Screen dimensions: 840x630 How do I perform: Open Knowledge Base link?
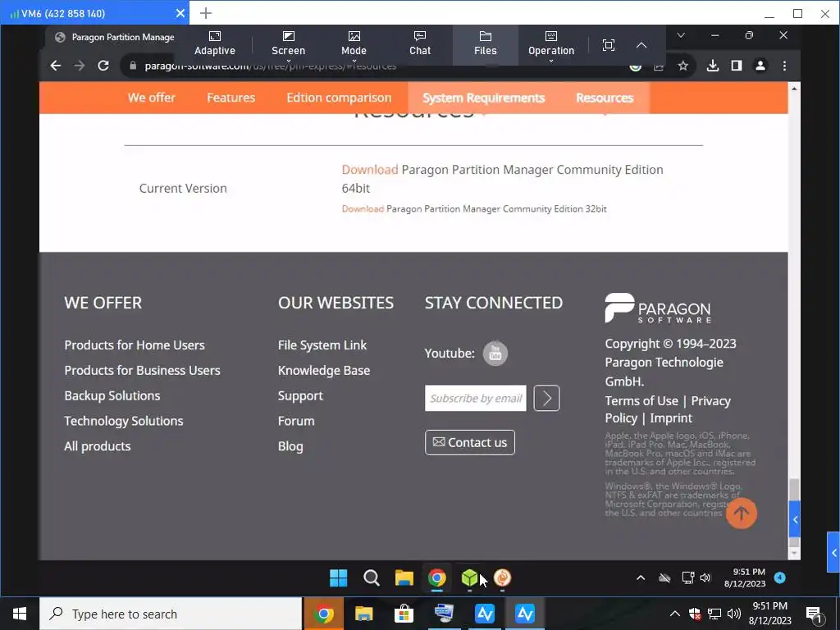coord(323,370)
